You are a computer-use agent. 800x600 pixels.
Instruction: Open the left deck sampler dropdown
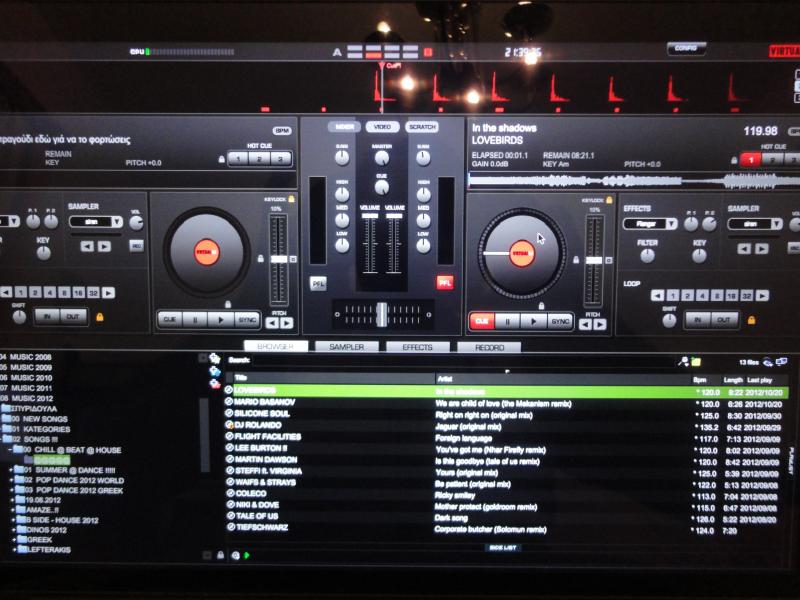(x=96, y=221)
